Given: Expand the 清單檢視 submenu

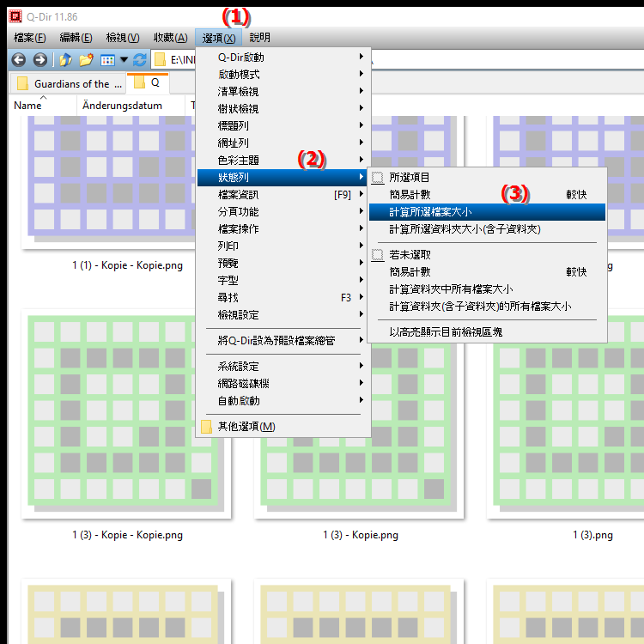Looking at the screenshot, I should tap(283, 92).
